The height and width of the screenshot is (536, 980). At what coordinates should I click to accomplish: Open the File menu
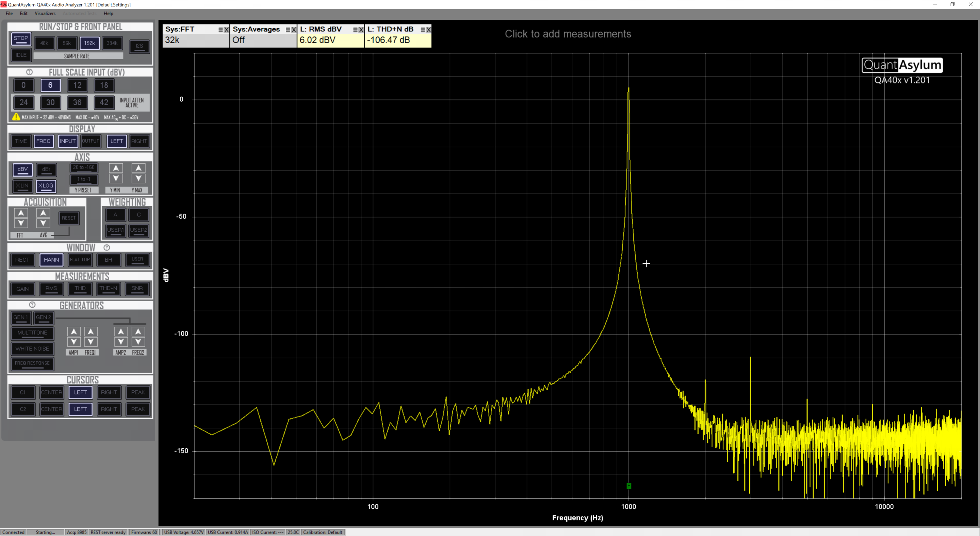click(9, 13)
